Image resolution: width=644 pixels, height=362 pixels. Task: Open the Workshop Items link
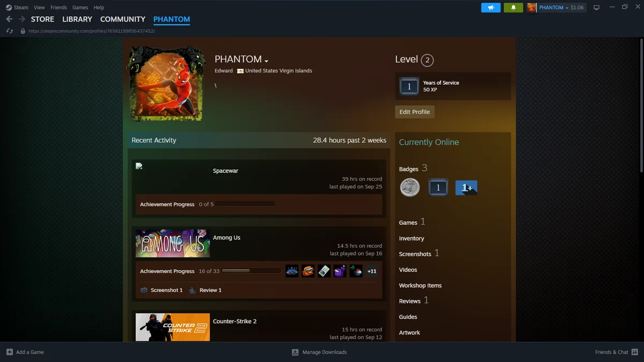pos(420,285)
